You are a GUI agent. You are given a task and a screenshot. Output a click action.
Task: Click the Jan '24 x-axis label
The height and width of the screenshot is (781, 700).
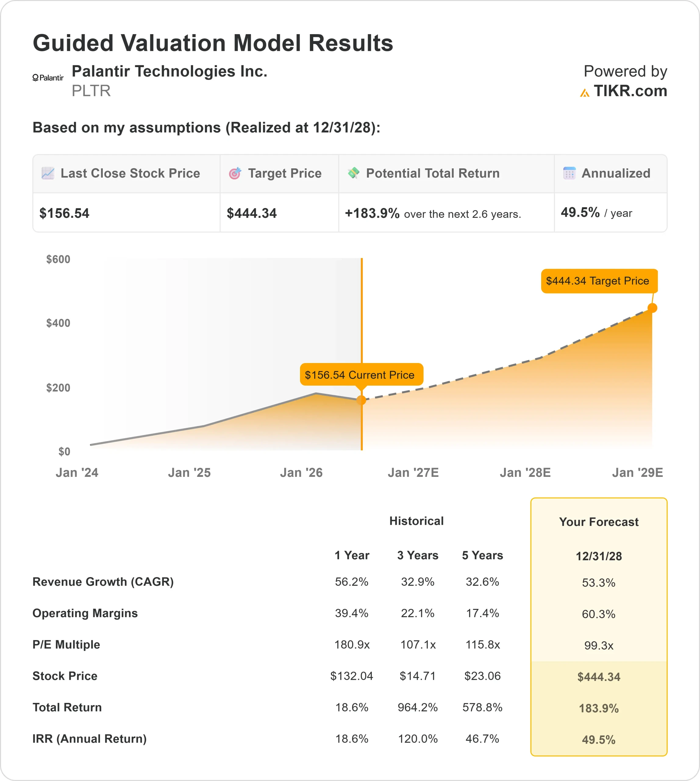[77, 473]
